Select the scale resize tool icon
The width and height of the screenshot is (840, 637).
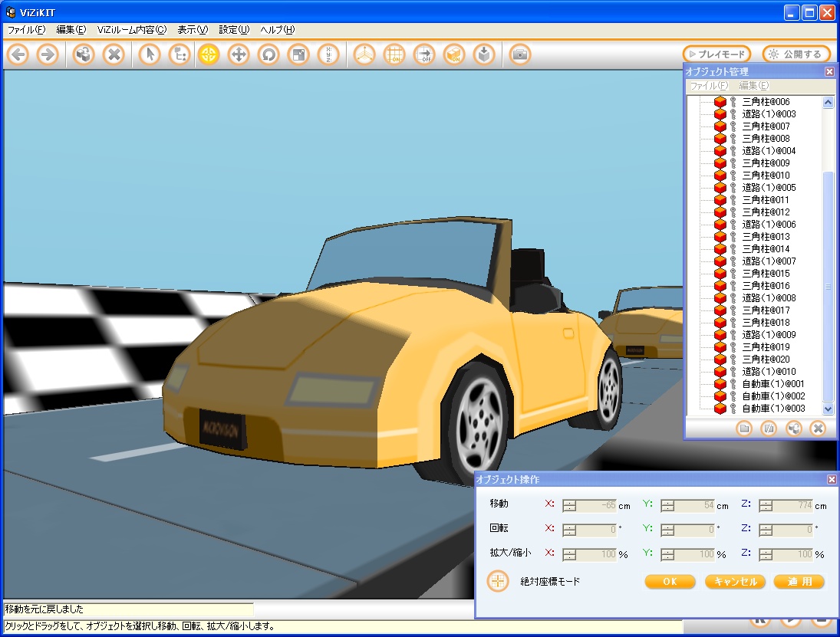pos(298,54)
